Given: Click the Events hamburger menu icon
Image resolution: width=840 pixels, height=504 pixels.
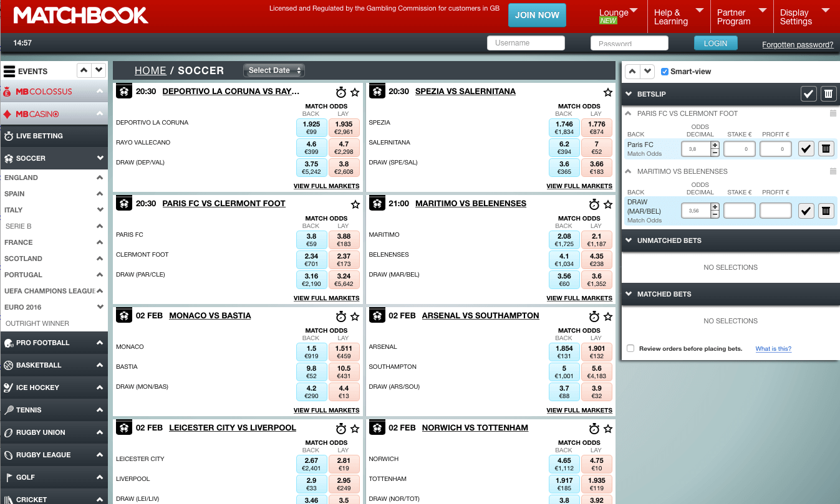Looking at the screenshot, I should (9, 71).
